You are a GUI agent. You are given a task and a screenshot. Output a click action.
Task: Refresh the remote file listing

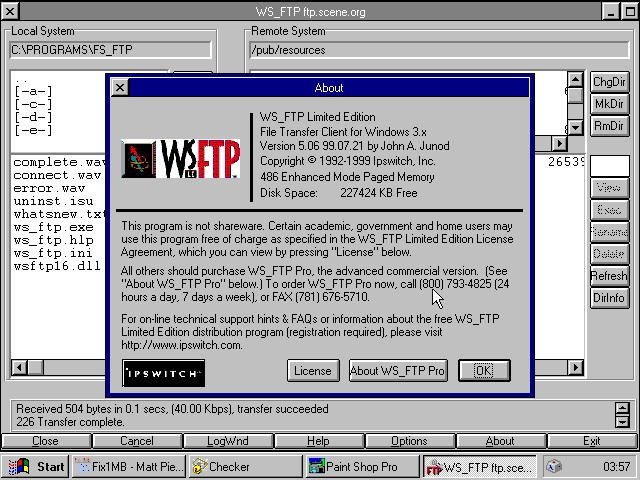coord(609,276)
